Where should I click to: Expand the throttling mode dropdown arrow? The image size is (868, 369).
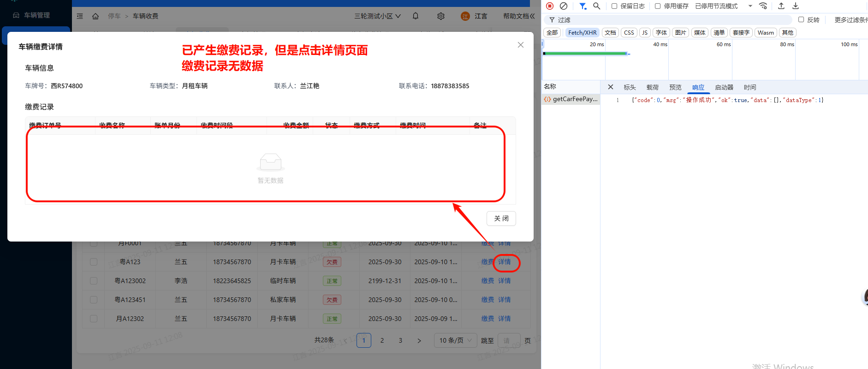[x=750, y=6]
